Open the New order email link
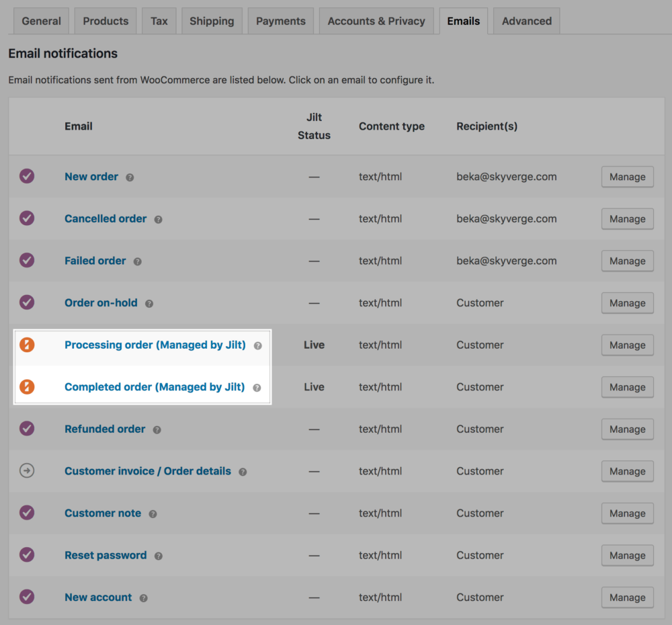This screenshot has height=625, width=672. [x=91, y=177]
